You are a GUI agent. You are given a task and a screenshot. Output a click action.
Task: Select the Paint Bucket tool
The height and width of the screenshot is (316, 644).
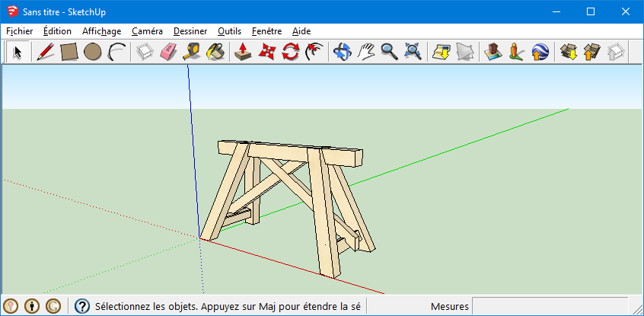pos(215,52)
